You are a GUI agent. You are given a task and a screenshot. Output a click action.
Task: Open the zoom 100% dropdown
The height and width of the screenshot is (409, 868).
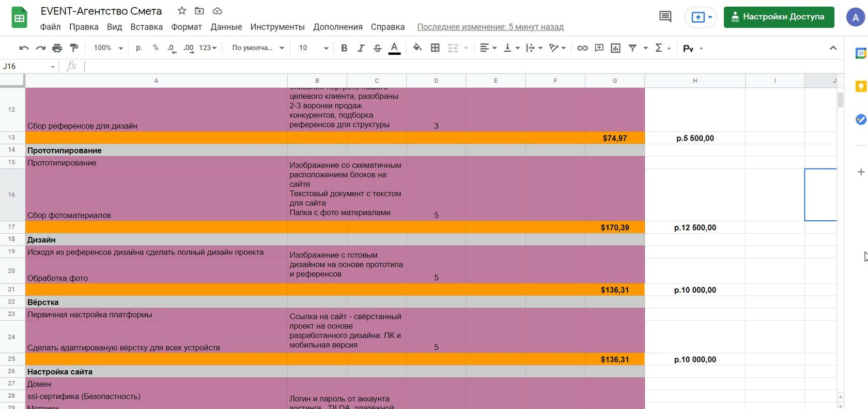pyautogui.click(x=108, y=48)
